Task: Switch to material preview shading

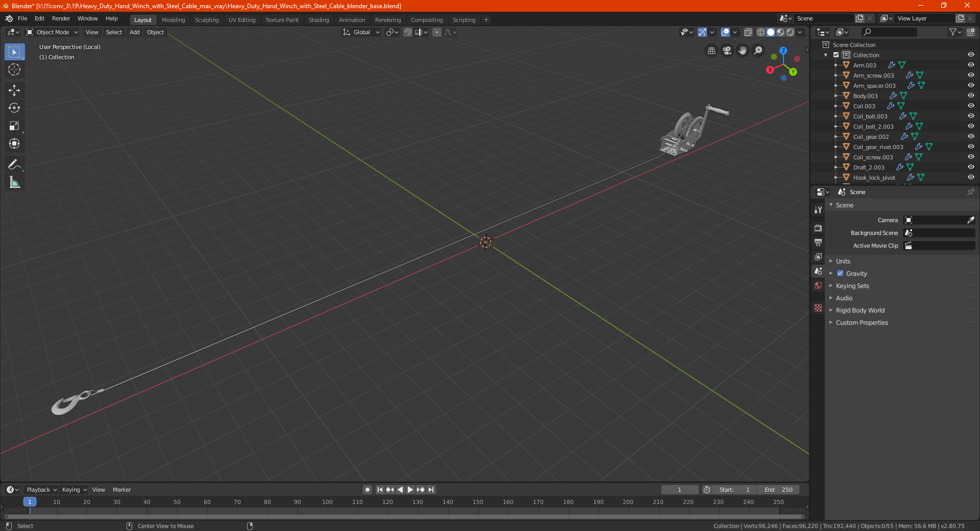Action: (x=780, y=32)
